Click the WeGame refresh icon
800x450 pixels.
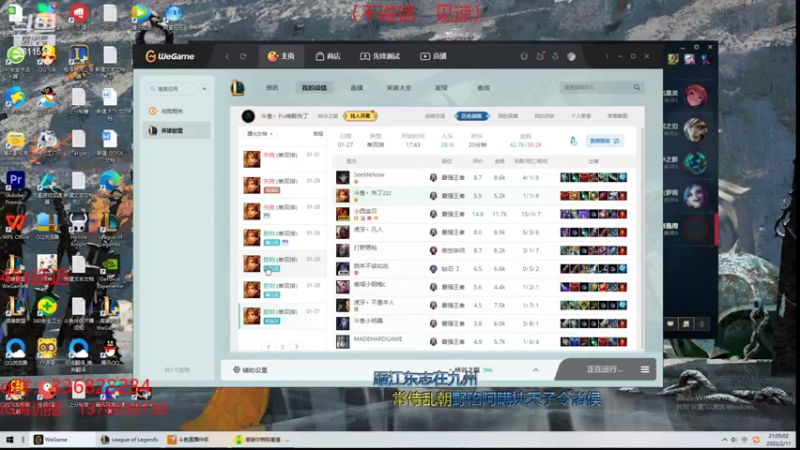(x=243, y=56)
